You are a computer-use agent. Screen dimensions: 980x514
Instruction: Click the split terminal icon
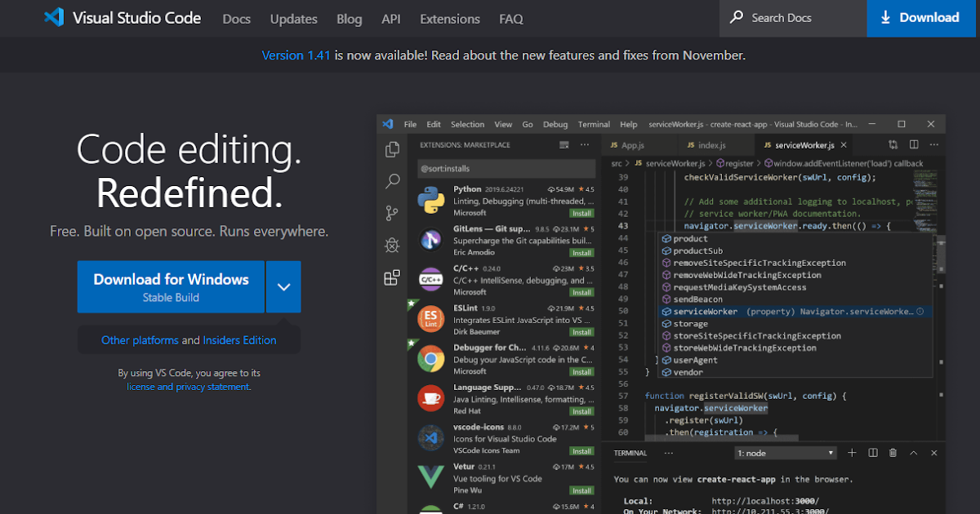[x=873, y=453]
